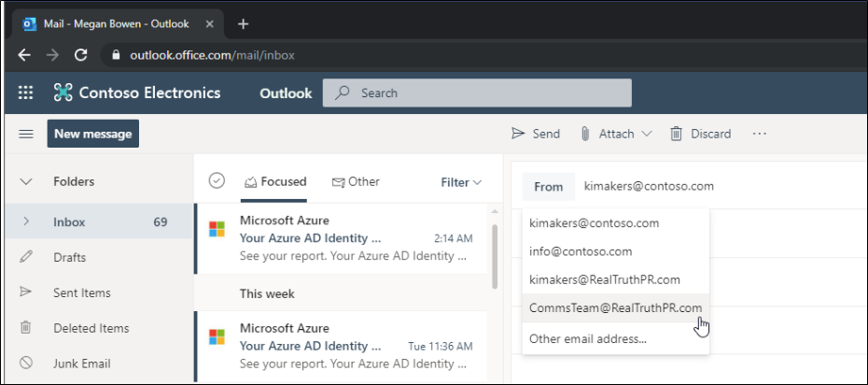Viewport: 868px width, 385px height.
Task: Open the Junk Email folder
Action: tap(81, 364)
